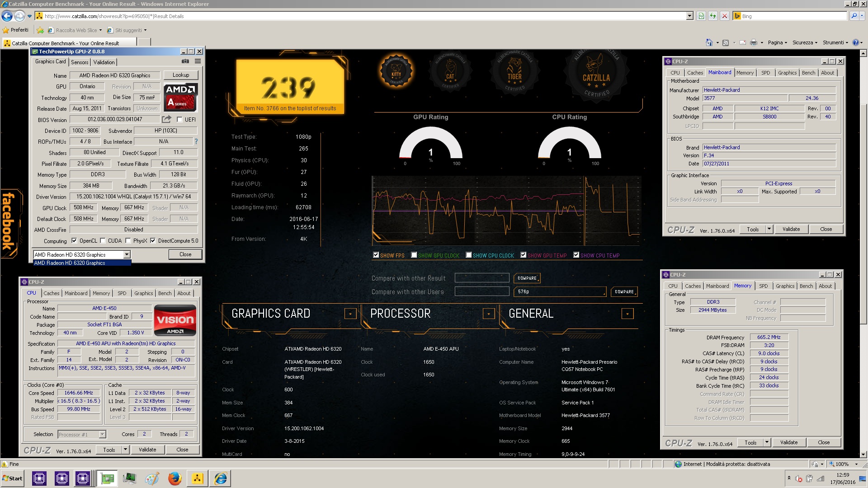The height and width of the screenshot is (488, 868).
Task: Toggle the UEFI checkbox in GPU-Z
Action: point(179,120)
